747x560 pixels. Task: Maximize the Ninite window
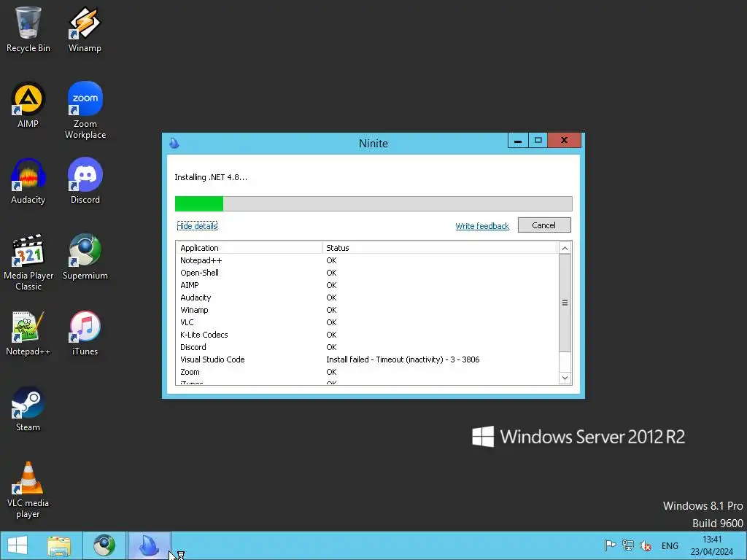coord(538,141)
